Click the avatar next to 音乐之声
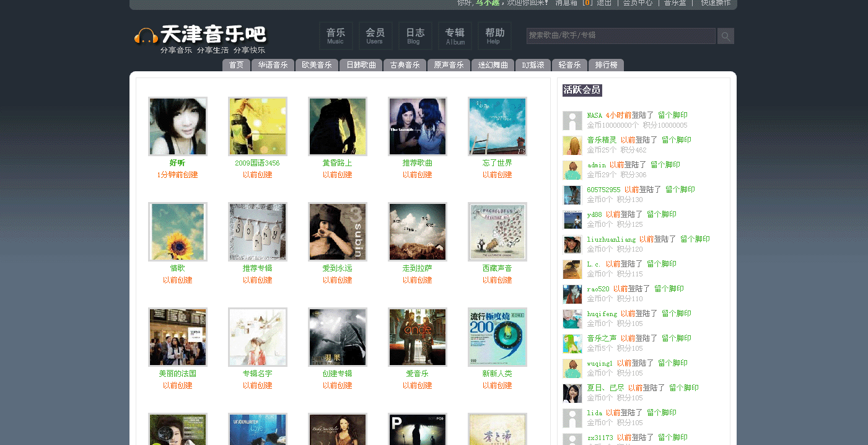The width and height of the screenshot is (868, 445). 572,343
